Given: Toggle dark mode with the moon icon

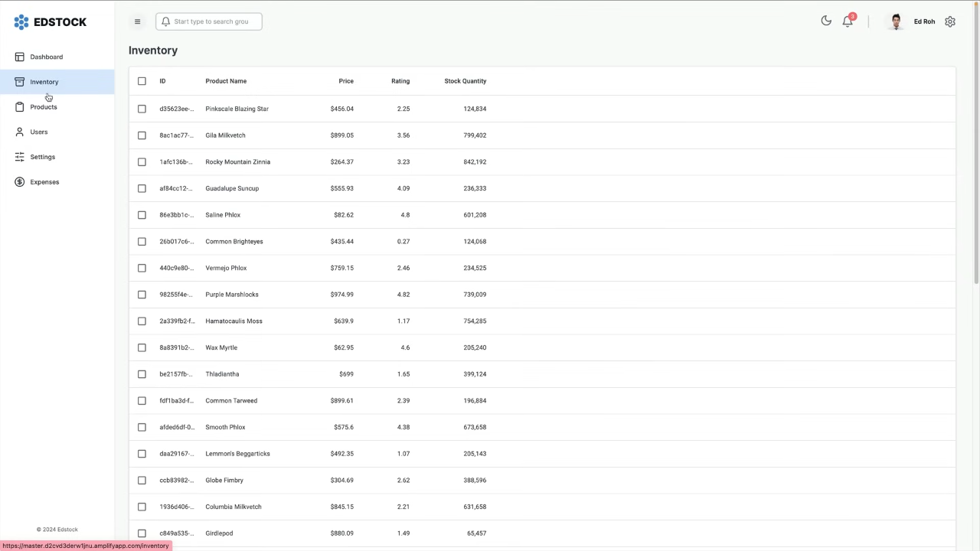Looking at the screenshot, I should [x=826, y=21].
